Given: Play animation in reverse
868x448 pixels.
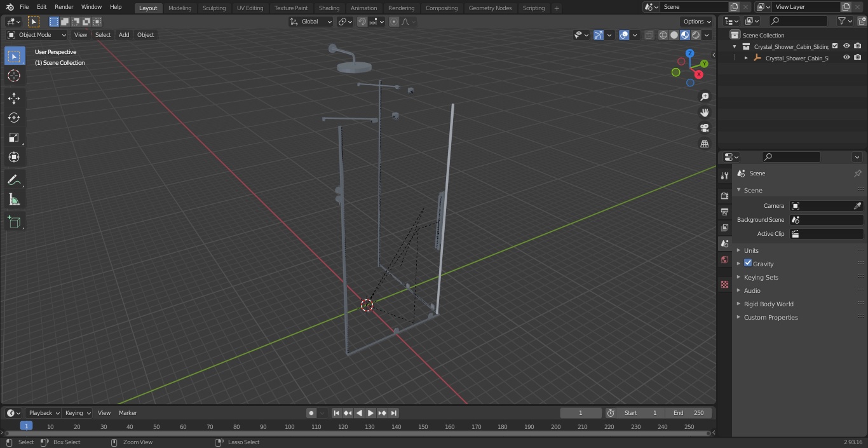Looking at the screenshot, I should pyautogui.click(x=359, y=413).
